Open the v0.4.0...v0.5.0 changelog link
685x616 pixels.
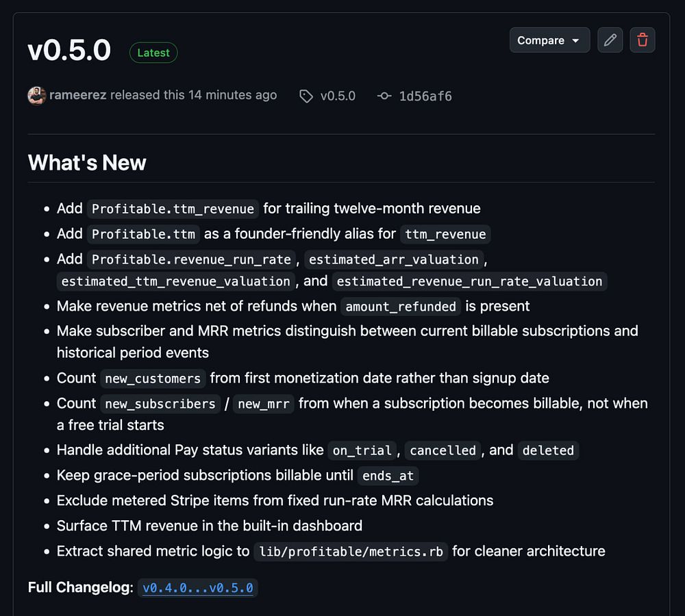[x=198, y=588]
